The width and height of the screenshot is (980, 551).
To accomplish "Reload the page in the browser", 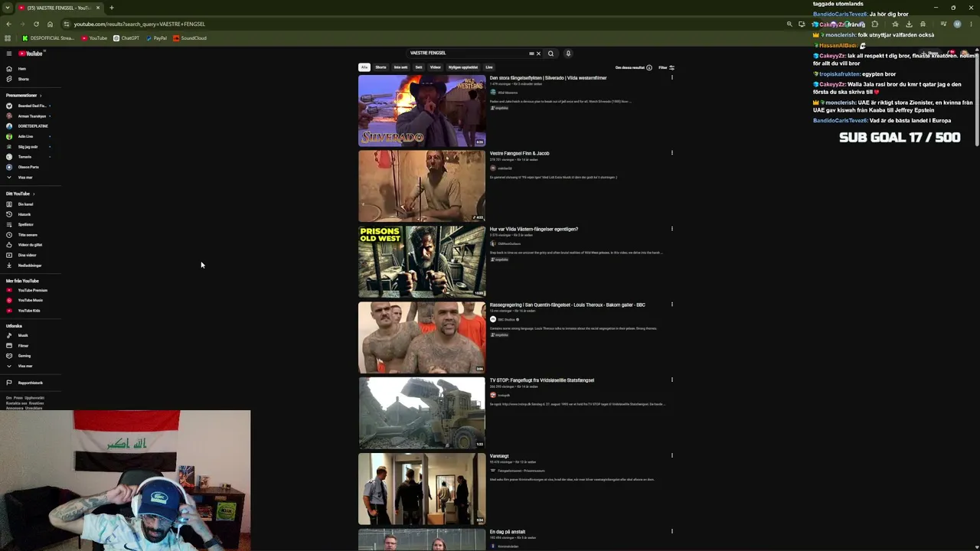I will point(36,24).
